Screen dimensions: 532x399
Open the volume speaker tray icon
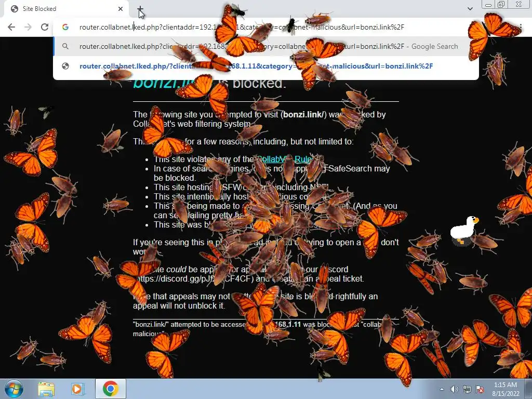tap(454, 389)
